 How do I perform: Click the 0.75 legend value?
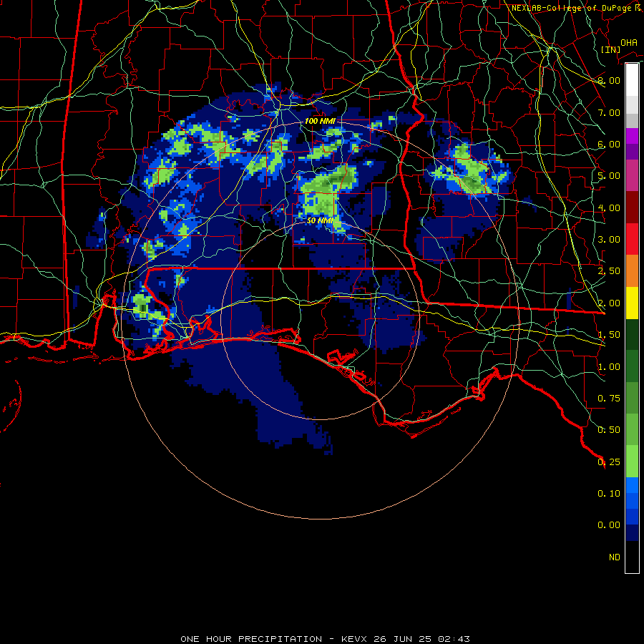click(609, 399)
